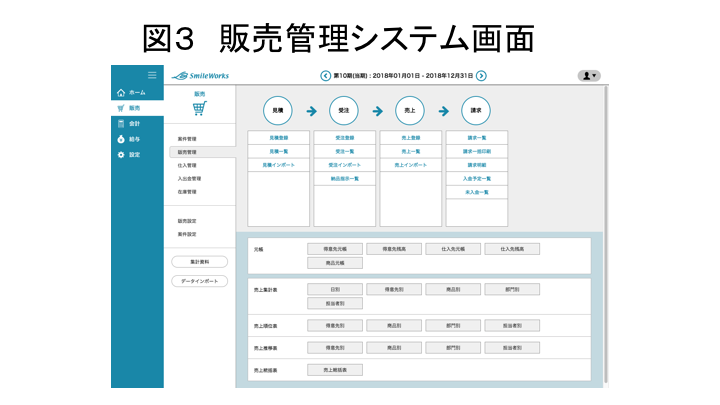This screenshot has height=405, width=720.
Task: Click the SmileWorks logo
Action: [200, 76]
